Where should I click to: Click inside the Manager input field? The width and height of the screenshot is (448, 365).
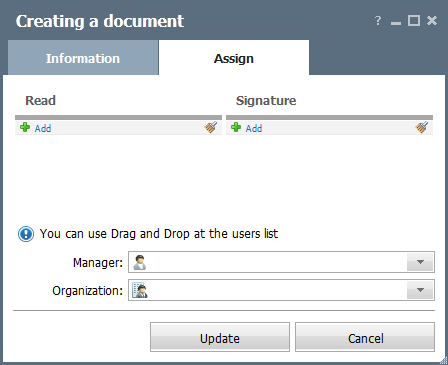point(281,262)
